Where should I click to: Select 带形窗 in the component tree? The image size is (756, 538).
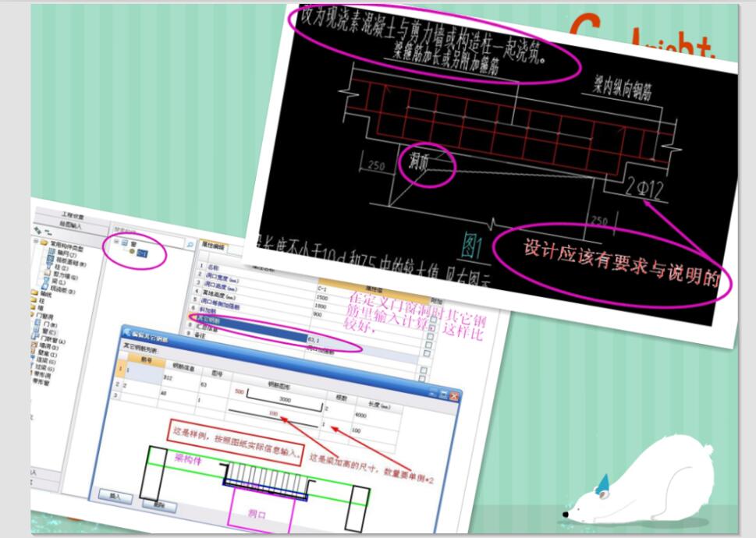pos(41,382)
